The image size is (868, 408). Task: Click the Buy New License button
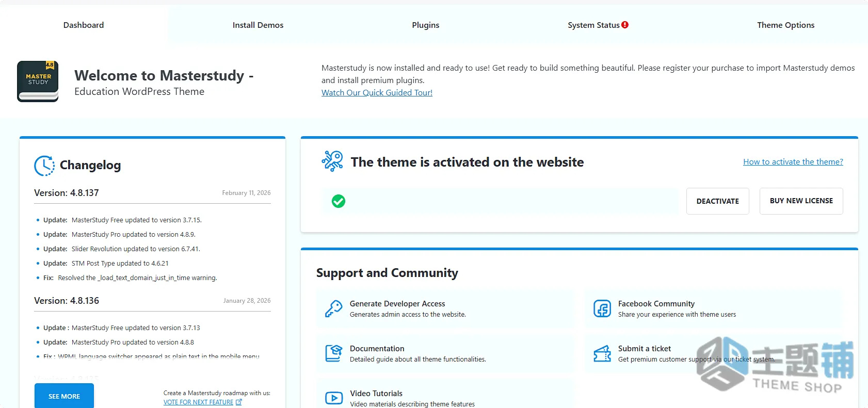click(801, 201)
